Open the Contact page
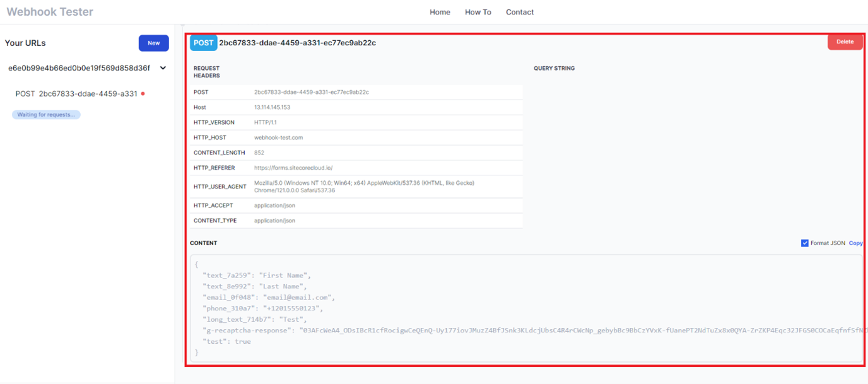 click(x=520, y=12)
